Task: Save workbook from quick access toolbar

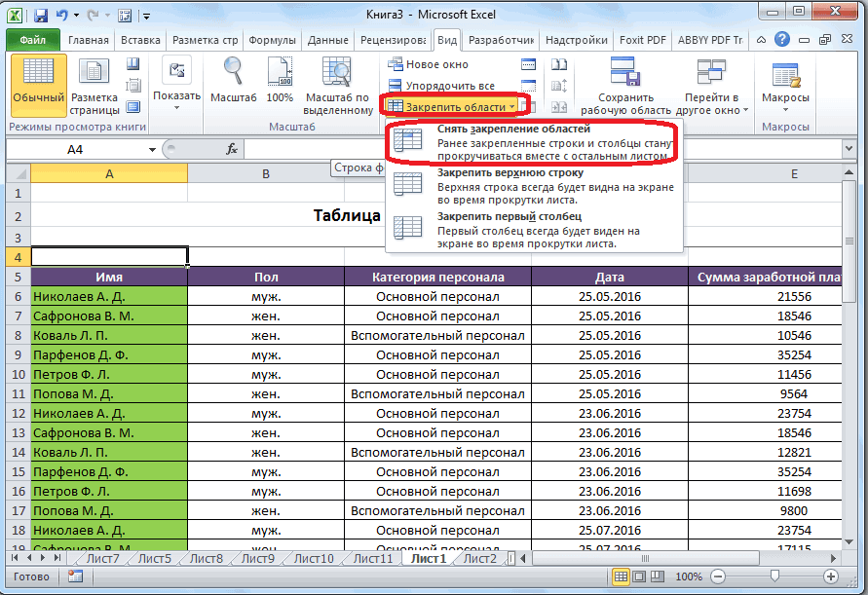Action: pos(40,17)
